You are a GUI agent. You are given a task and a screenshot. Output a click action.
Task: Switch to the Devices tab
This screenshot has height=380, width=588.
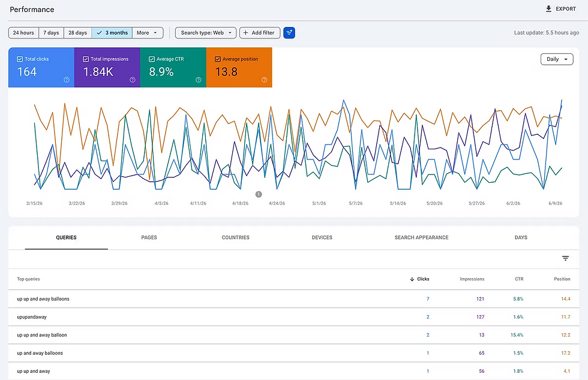[x=322, y=237]
